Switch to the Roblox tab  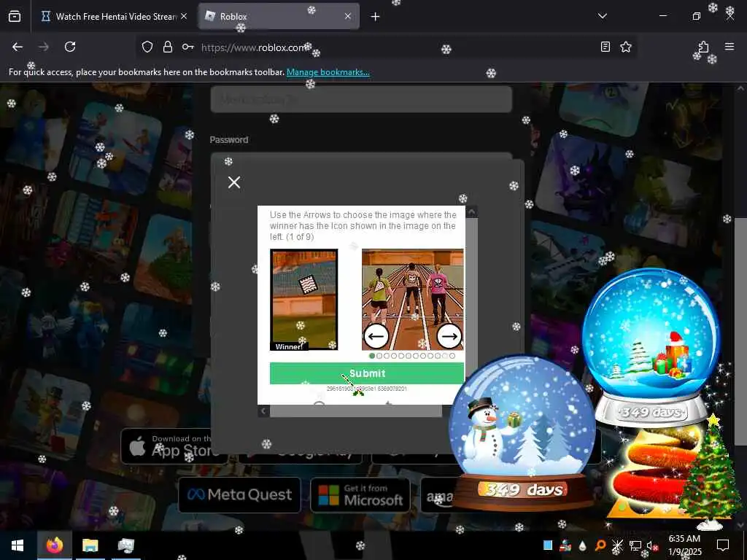279,17
